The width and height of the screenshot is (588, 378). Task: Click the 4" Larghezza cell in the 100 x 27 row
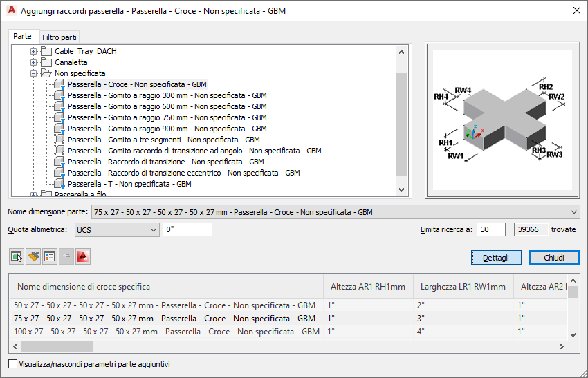(x=463, y=332)
